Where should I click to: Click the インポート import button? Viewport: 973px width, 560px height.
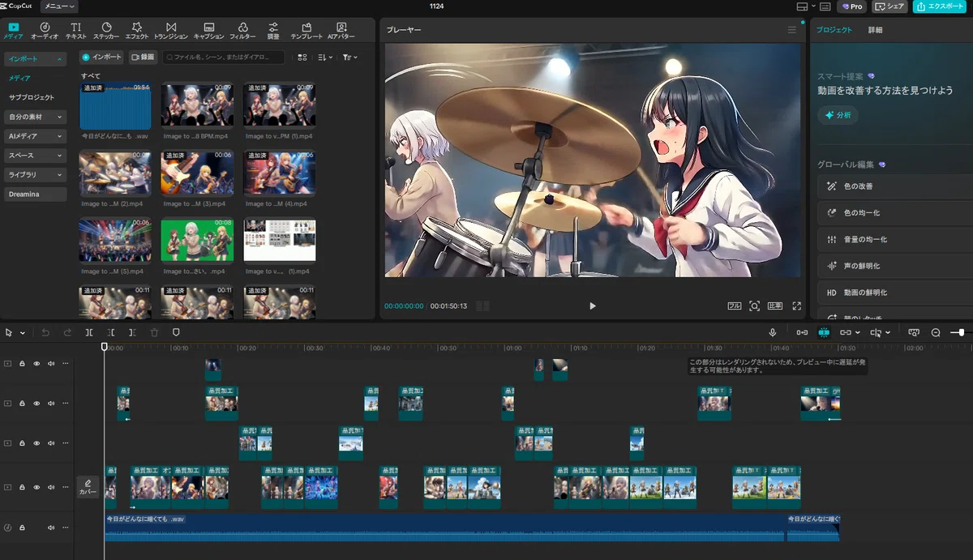pos(102,58)
